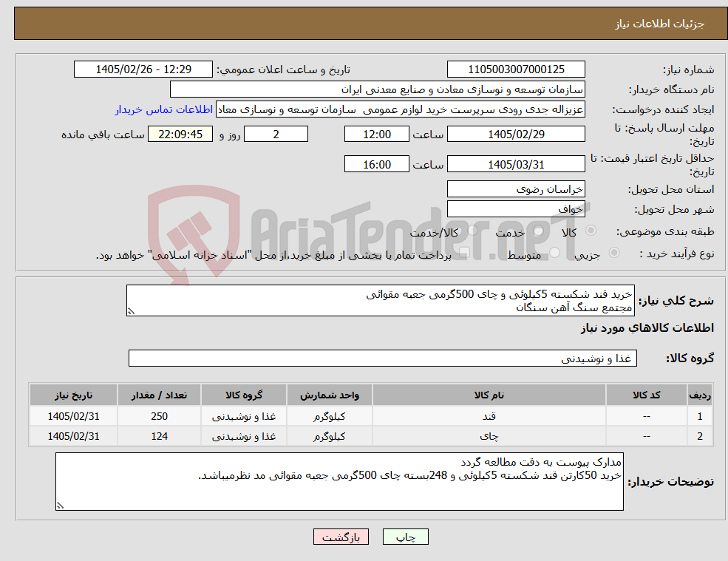Click the کیلوگرم unit cell in قند row
This screenshot has height=561, width=728.
(x=329, y=416)
